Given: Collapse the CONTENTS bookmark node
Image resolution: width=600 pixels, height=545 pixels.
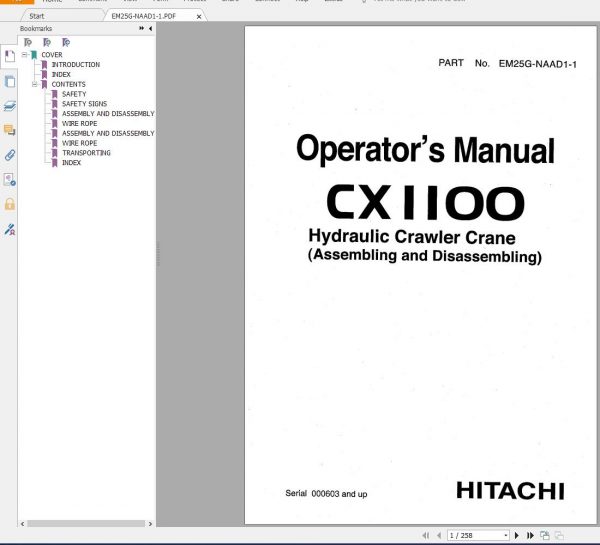Looking at the screenshot, I should coord(35,84).
